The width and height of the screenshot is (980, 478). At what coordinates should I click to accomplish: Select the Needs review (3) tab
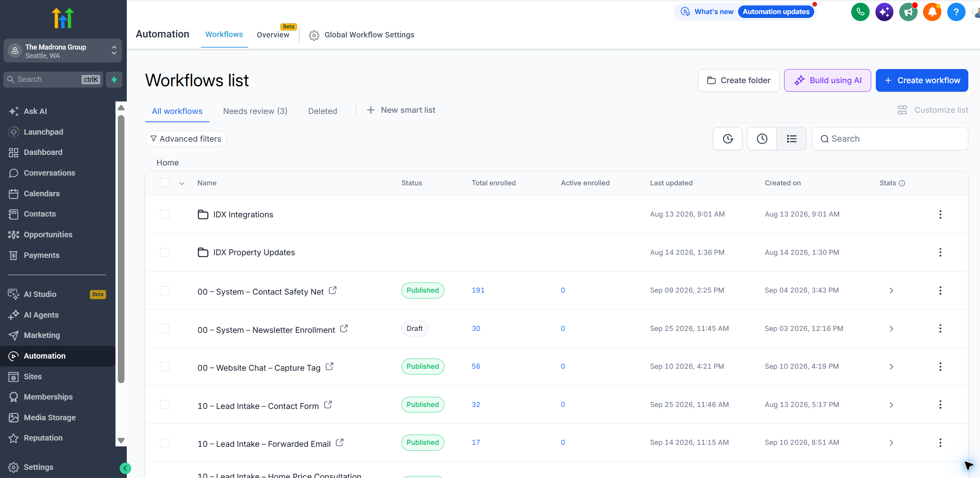[255, 112]
